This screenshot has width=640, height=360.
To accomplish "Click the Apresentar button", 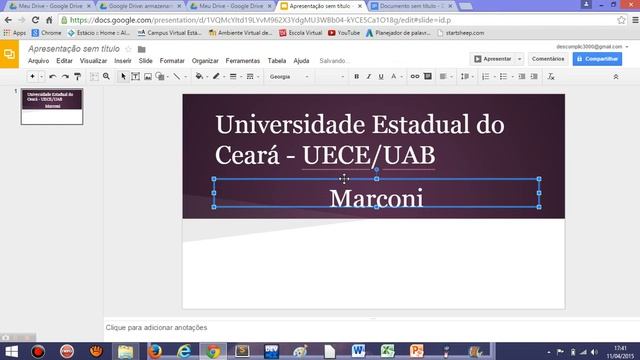I will [x=493, y=59].
